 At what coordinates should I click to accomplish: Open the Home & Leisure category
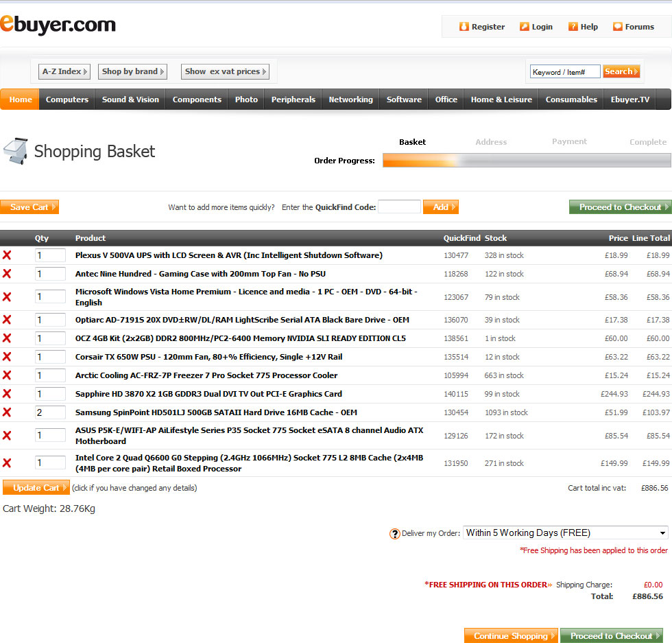501,100
